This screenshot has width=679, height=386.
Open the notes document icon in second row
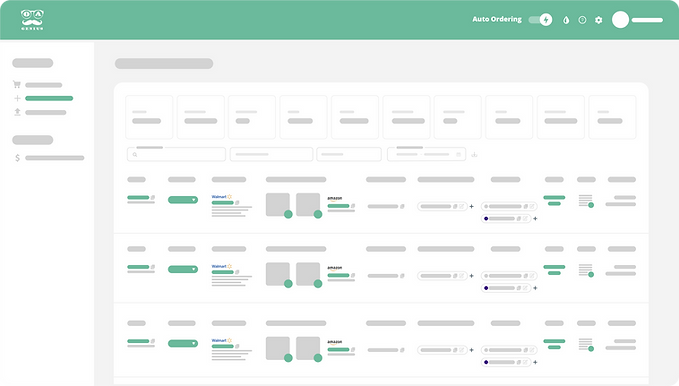tap(585, 270)
